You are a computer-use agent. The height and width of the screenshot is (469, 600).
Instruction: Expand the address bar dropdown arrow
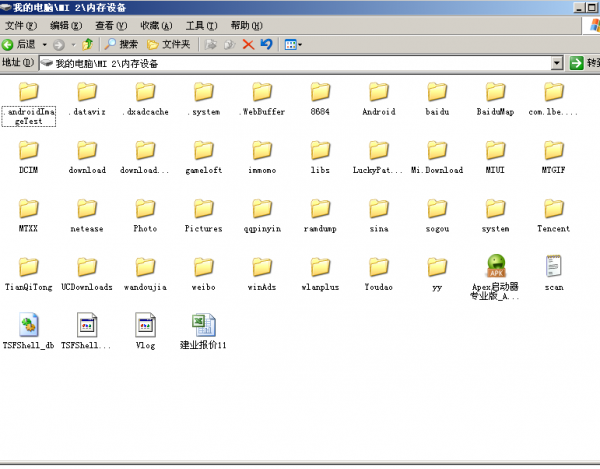557,63
